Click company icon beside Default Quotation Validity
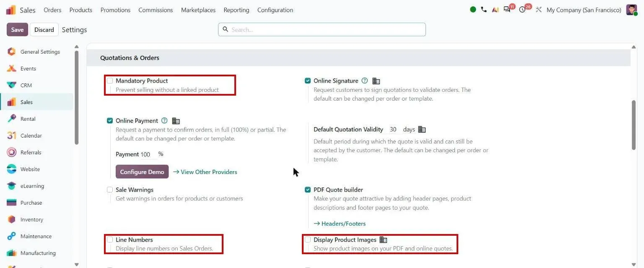This screenshot has width=644, height=268. 422,130
